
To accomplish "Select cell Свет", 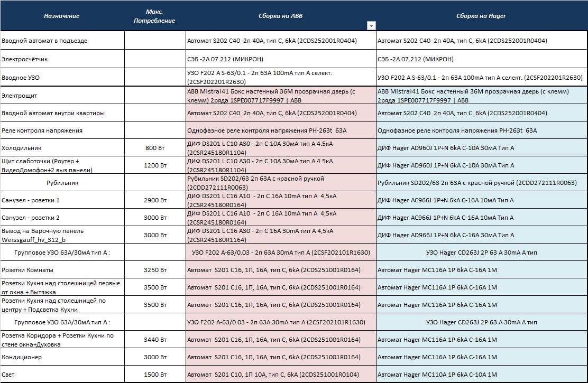I will 62,375.
